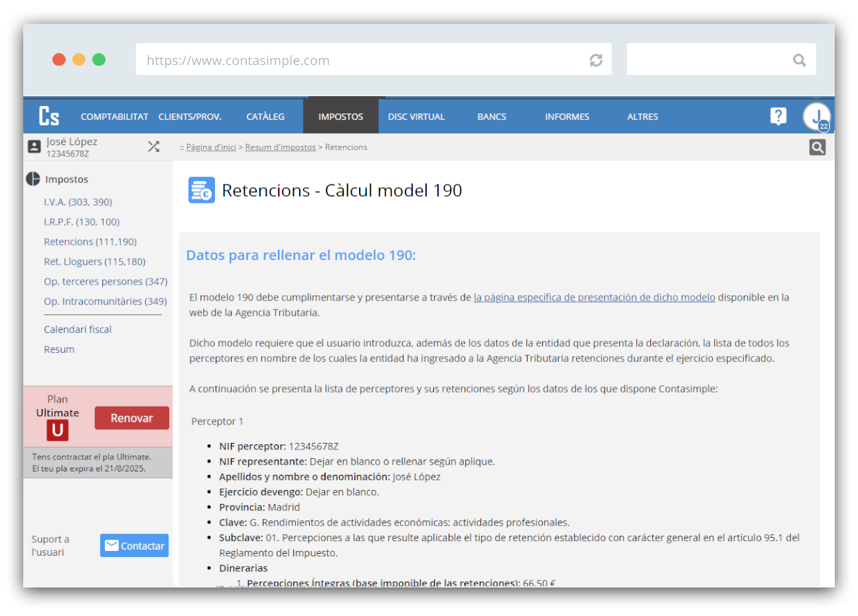Click the Impostos sidebar heading

[x=66, y=179]
